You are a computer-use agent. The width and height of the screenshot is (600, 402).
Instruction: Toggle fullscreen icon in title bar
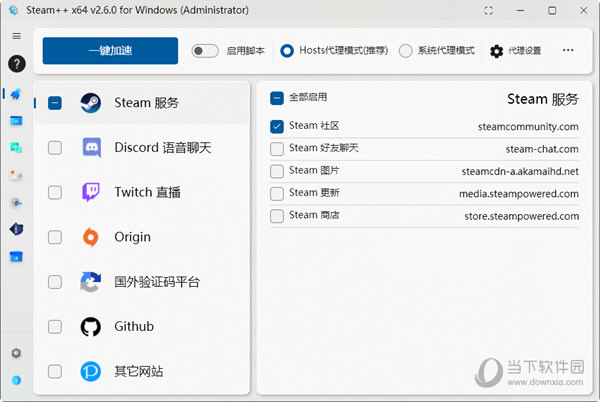(489, 10)
